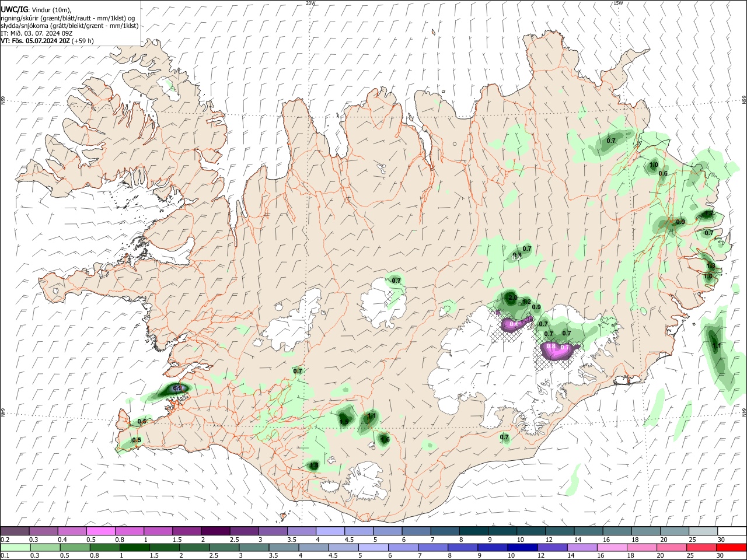Screen dimensions: 747x560
Task: Select the light green 0.1 rain legend swatch
Action: click(15, 548)
